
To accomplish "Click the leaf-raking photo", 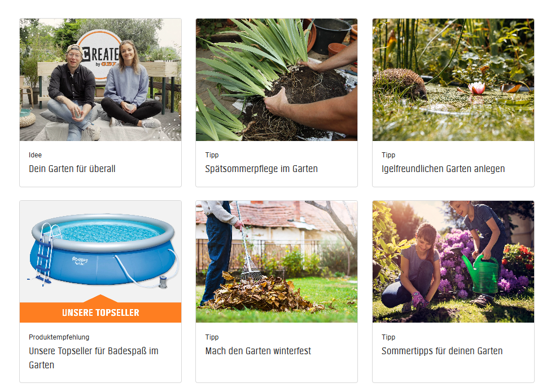I will pos(277,262).
